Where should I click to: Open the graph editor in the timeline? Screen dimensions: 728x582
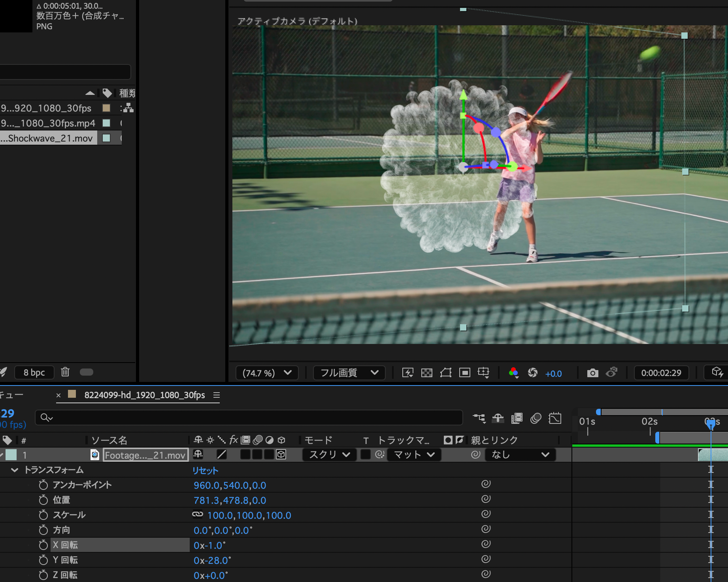555,418
